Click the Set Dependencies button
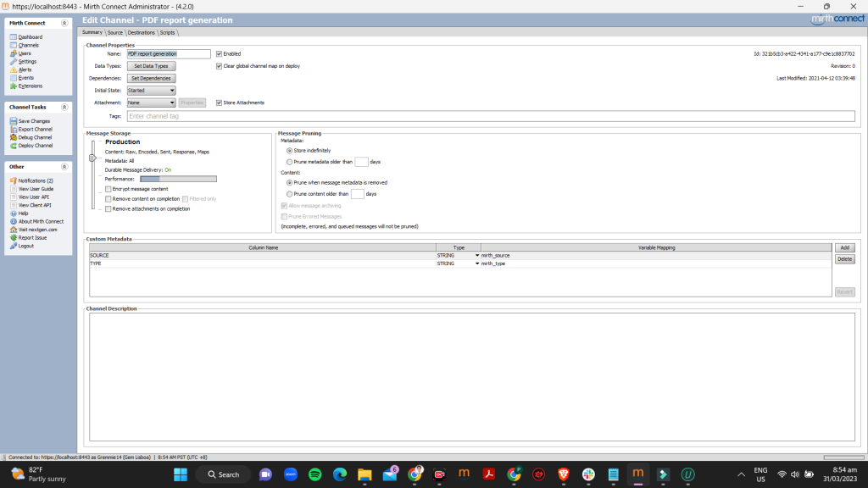 point(151,79)
